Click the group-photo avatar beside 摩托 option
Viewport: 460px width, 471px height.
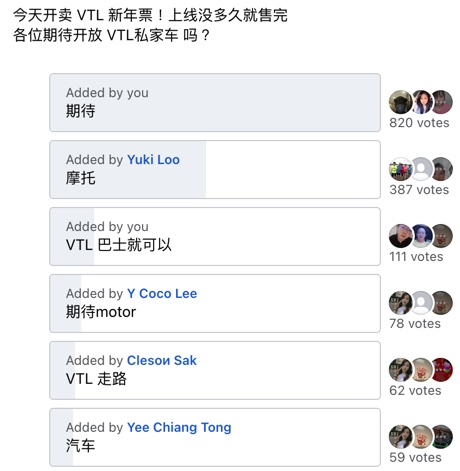click(401, 169)
